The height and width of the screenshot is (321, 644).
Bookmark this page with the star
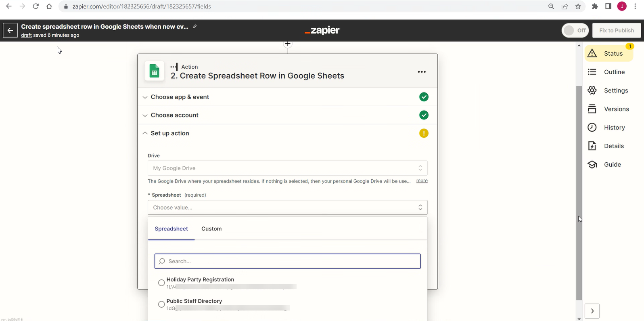[x=578, y=6]
